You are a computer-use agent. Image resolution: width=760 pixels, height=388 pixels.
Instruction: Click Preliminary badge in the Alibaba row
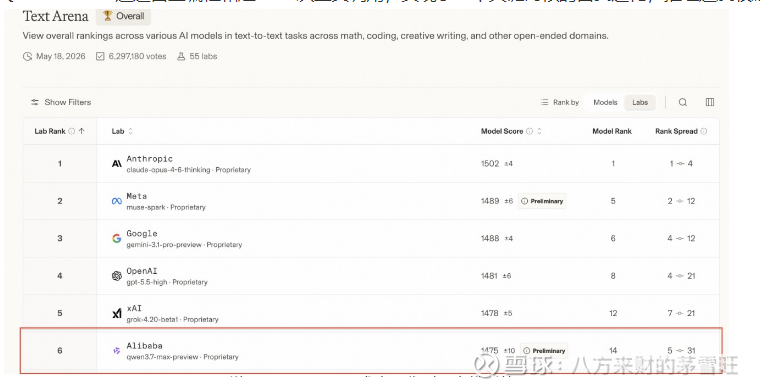coord(544,351)
